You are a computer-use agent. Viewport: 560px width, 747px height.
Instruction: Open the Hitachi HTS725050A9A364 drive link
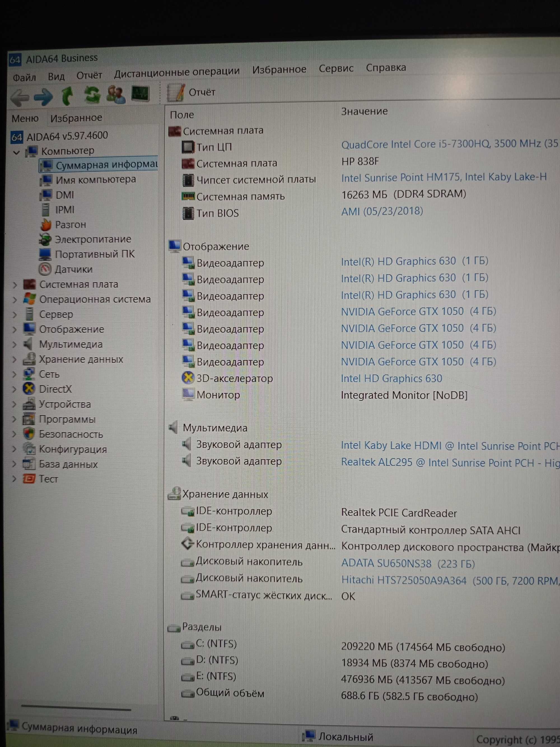coord(450,581)
